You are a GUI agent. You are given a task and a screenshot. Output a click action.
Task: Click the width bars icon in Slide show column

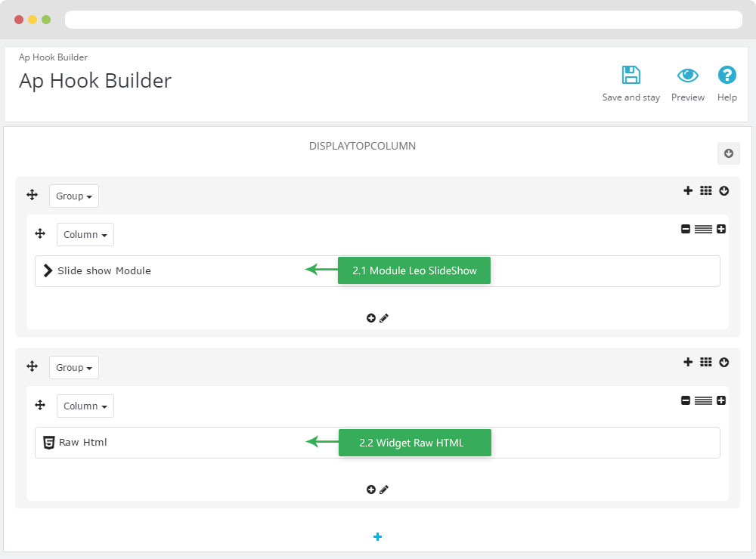tap(703, 229)
